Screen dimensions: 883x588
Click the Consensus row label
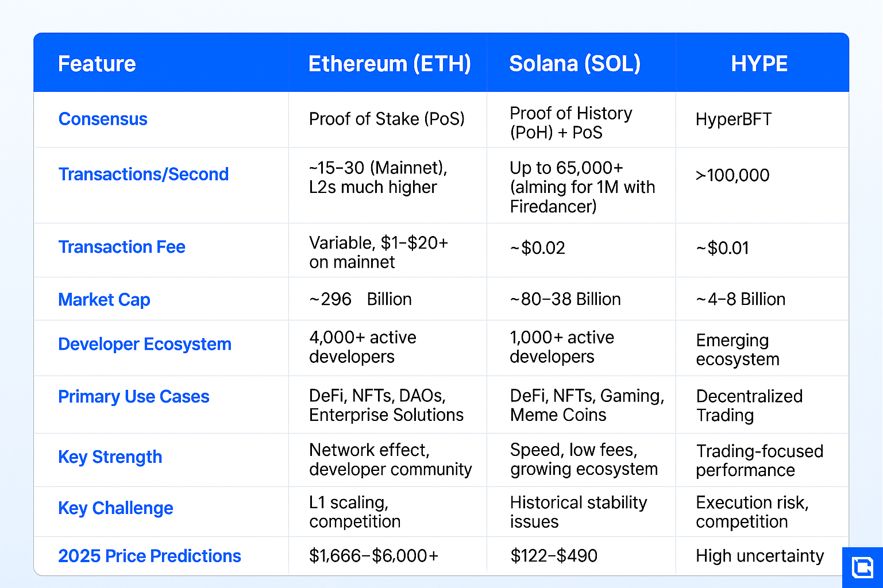103,119
